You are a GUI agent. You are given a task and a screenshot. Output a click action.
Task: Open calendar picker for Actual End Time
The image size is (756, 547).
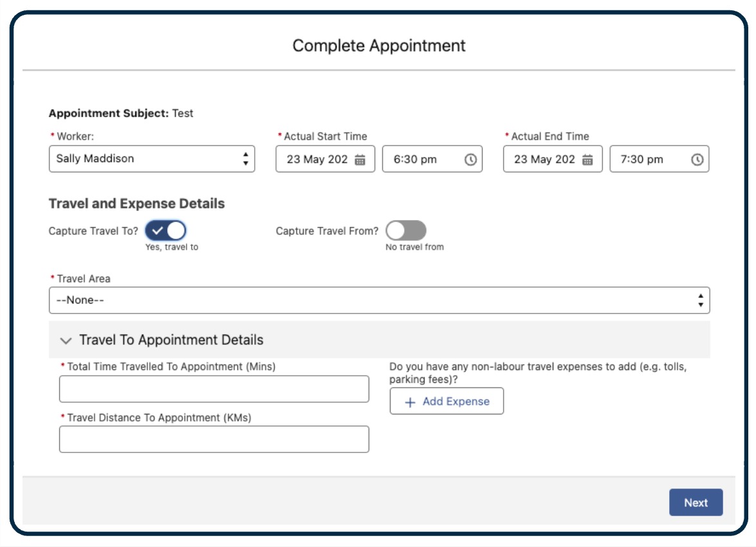click(x=587, y=160)
